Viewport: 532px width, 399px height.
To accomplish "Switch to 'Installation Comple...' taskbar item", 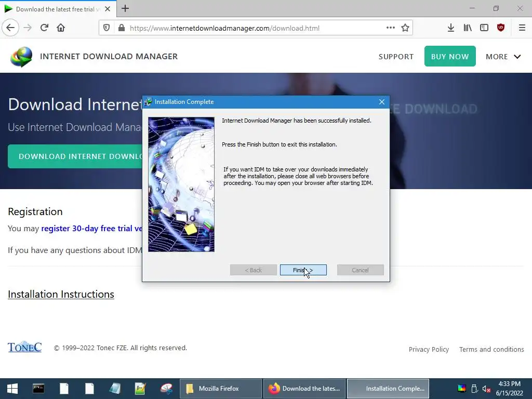I will 388,389.
